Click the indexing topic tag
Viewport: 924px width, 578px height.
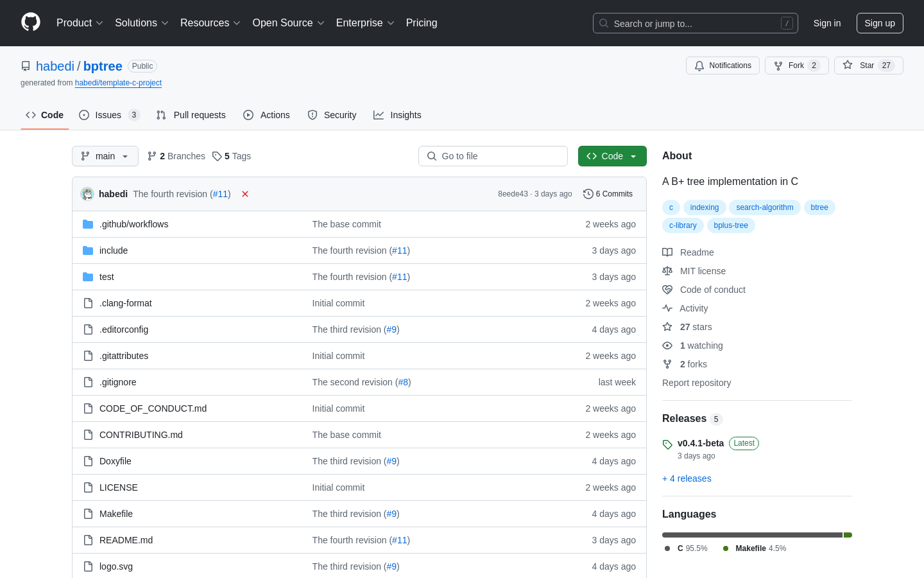704,207
